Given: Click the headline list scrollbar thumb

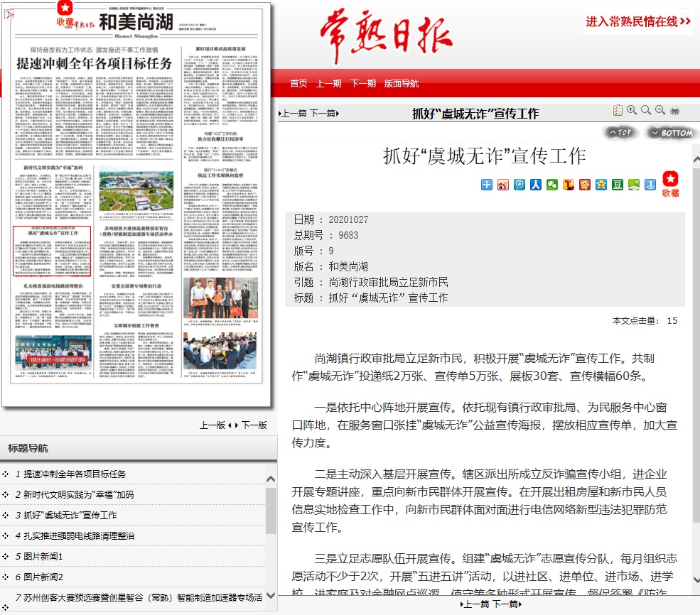Looking at the screenshot, I should pos(271,511).
